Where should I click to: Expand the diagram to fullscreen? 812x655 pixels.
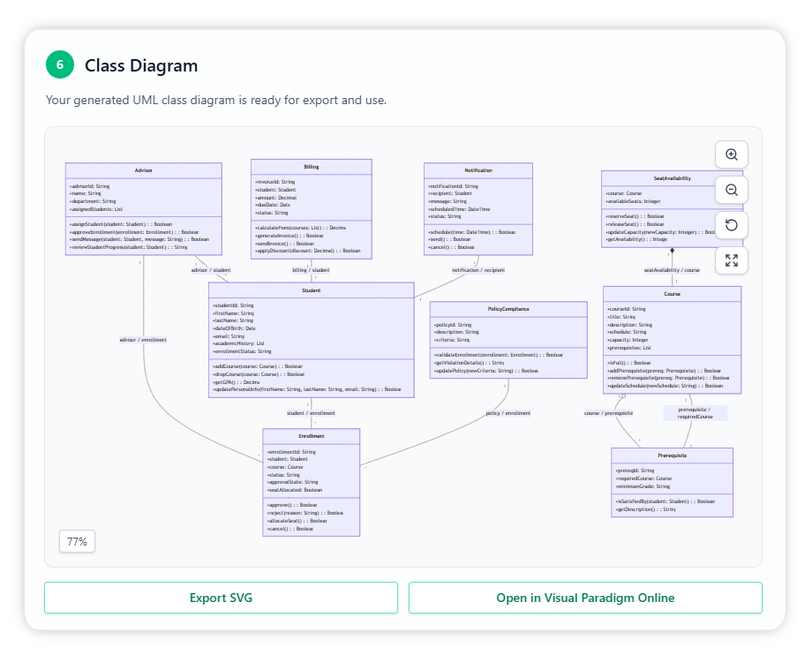tap(731, 260)
